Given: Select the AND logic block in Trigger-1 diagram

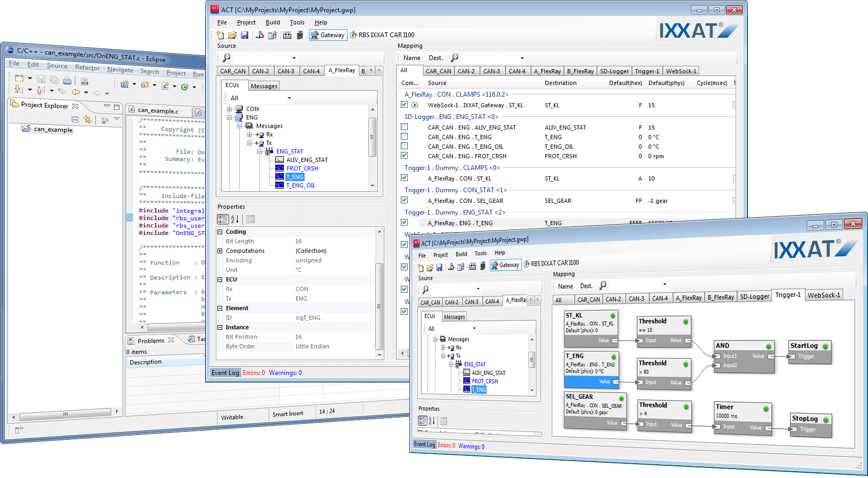Looking at the screenshot, I should click(x=744, y=356).
